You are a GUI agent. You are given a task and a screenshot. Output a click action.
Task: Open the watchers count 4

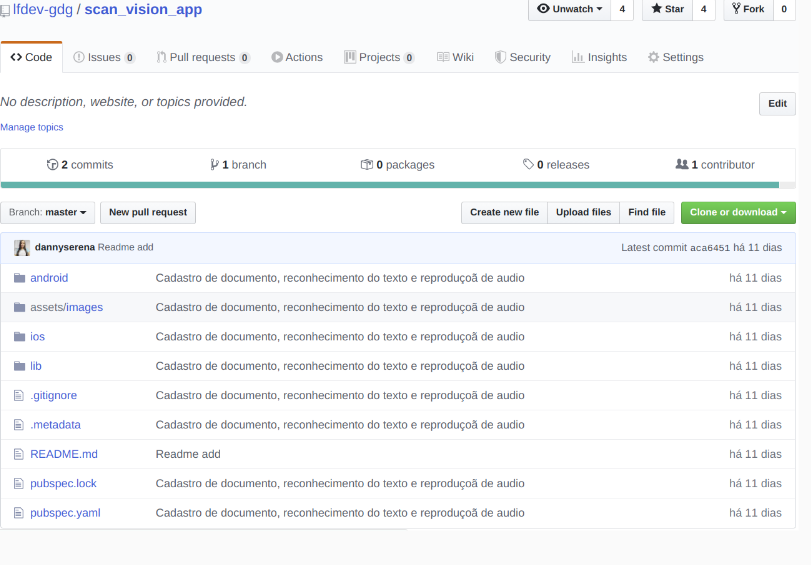[622, 9]
